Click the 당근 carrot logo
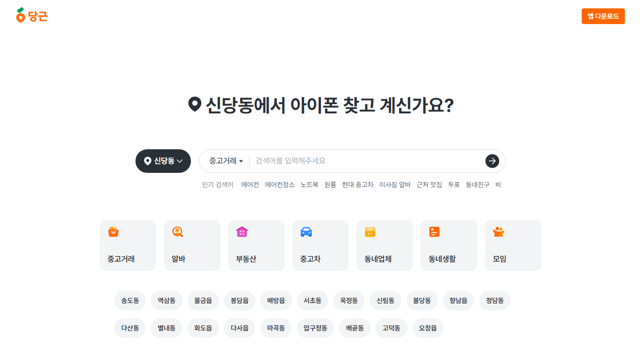Image resolution: width=644 pixels, height=358 pixels. pyautogui.click(x=32, y=16)
